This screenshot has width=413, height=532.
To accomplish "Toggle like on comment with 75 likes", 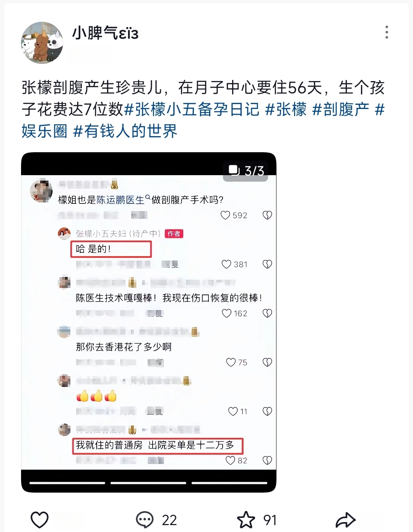I will [231, 362].
